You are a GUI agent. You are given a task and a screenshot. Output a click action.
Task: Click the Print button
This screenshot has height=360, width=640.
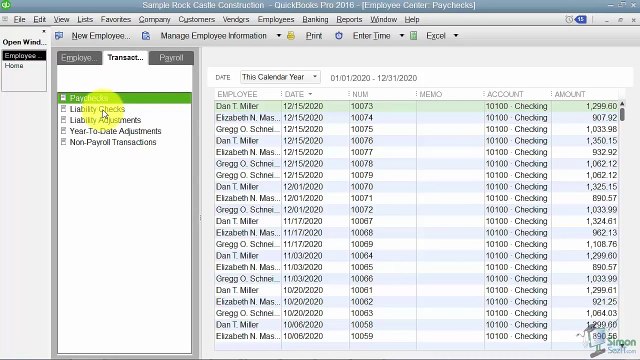click(314, 36)
